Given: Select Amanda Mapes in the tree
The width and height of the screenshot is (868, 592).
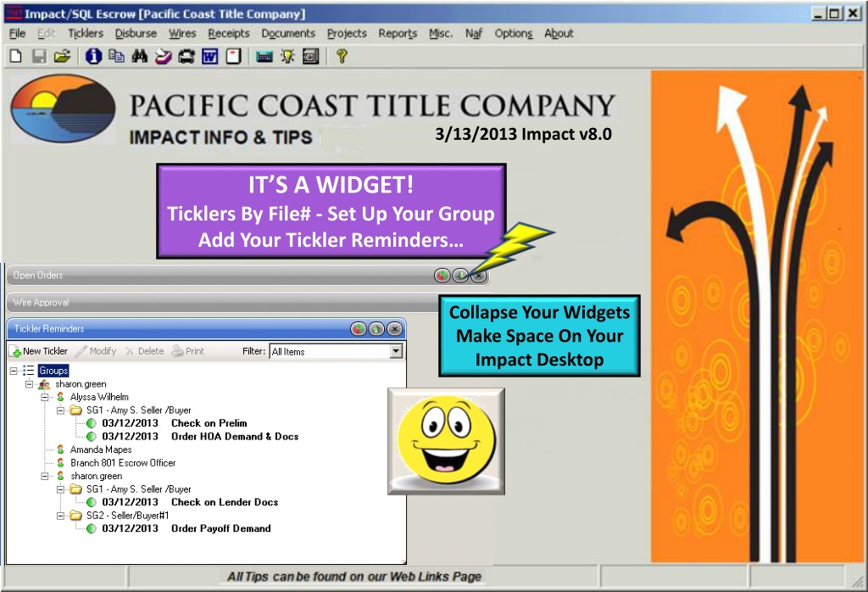Looking at the screenshot, I should coord(101,450).
